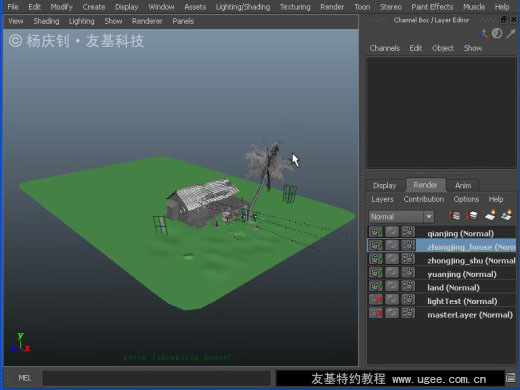
Task: Open the Lighting/Shading menu
Action: (243, 7)
